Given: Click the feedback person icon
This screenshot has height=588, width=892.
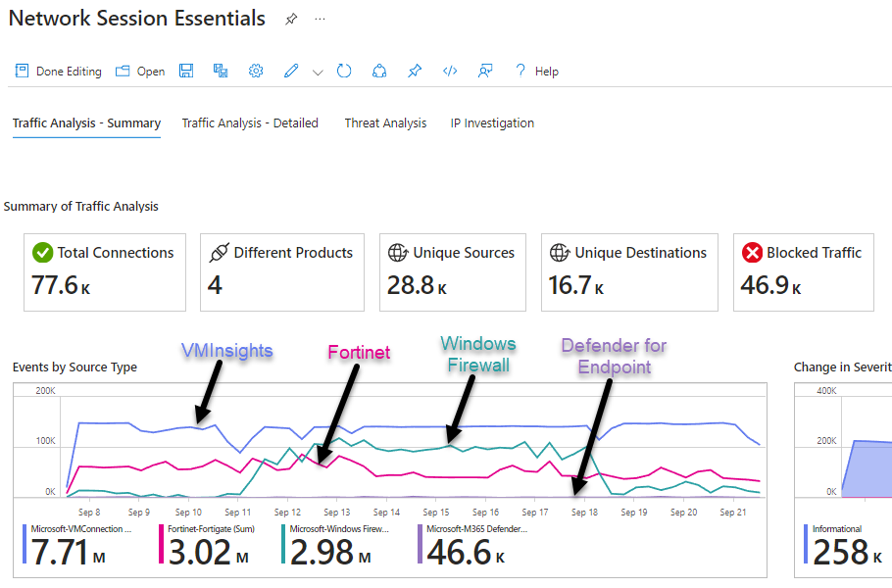Looking at the screenshot, I should click(484, 72).
